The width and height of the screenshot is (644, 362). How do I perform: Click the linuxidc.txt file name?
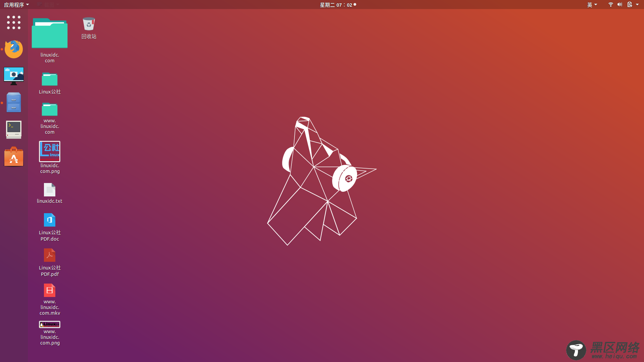pos(50,201)
